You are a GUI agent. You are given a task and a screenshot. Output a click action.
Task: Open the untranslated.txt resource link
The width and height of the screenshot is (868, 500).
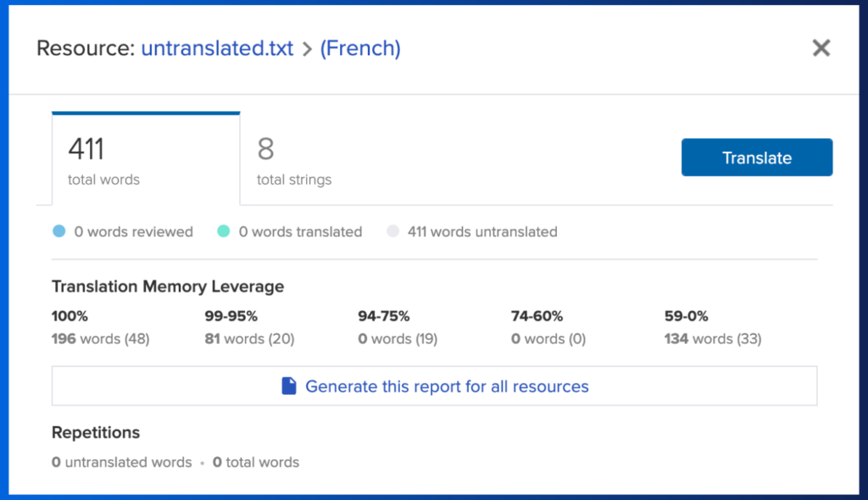tap(217, 48)
